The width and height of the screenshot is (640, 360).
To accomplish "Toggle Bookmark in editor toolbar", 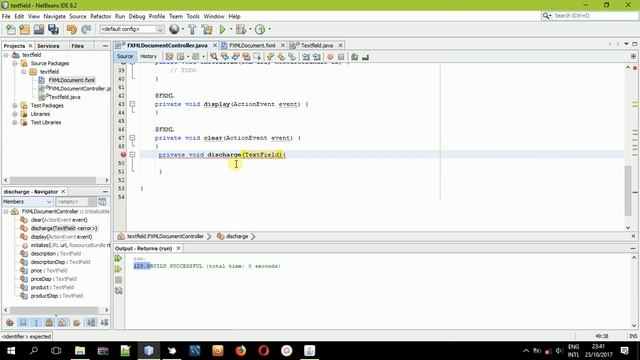I will coord(292,57).
